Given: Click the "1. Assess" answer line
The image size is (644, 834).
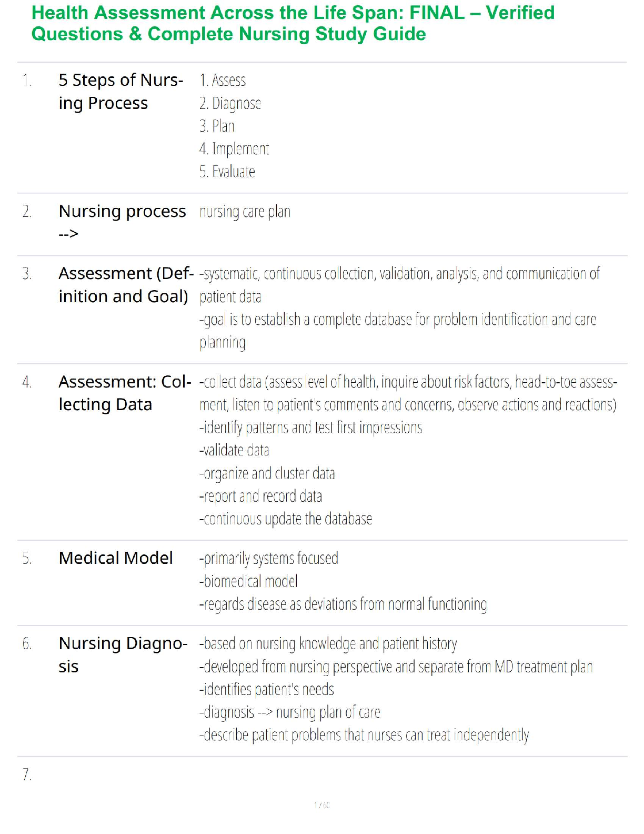Looking at the screenshot, I should (x=223, y=81).
